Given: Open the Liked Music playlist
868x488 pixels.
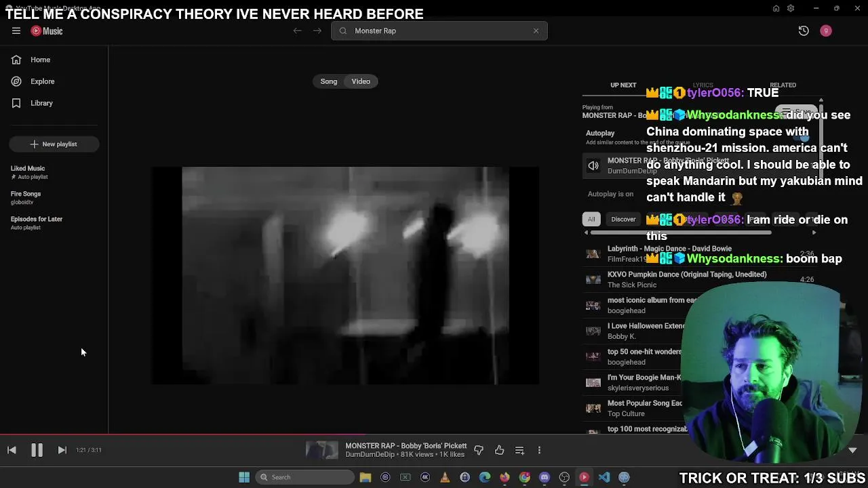Looking at the screenshot, I should (x=54, y=172).
